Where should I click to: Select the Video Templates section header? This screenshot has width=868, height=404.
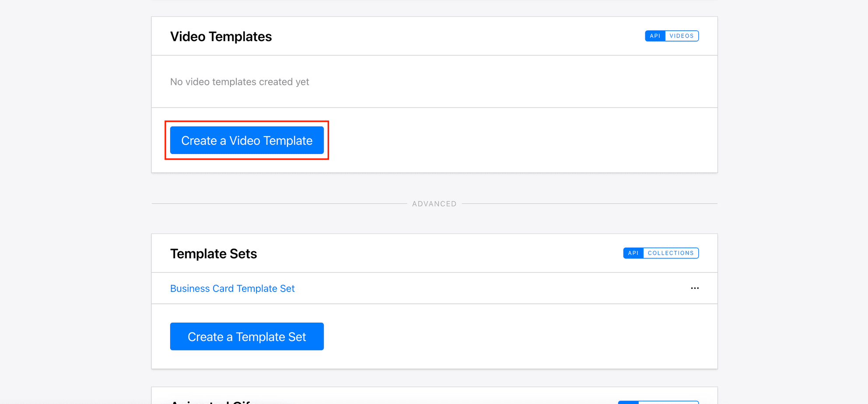[221, 36]
